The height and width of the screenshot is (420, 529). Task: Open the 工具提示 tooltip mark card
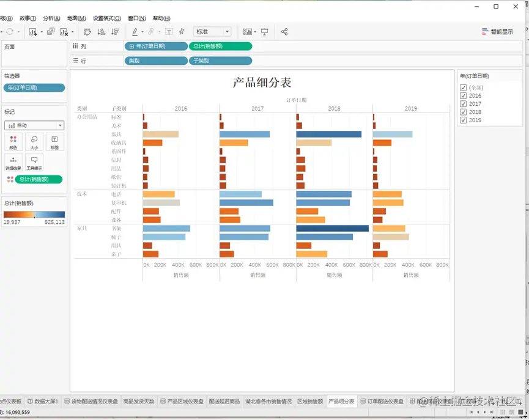pyautogui.click(x=34, y=162)
